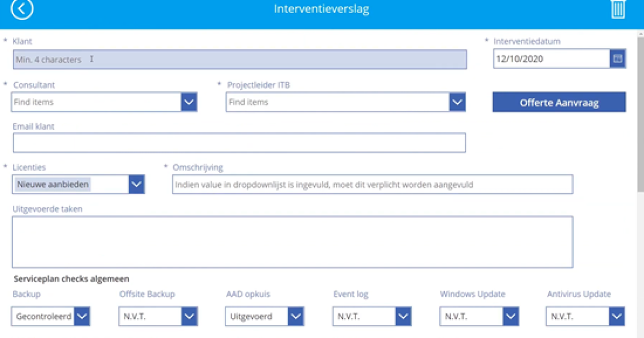Image resolution: width=644 pixels, height=338 pixels.
Task: Click into the Email klant field
Action: [239, 143]
